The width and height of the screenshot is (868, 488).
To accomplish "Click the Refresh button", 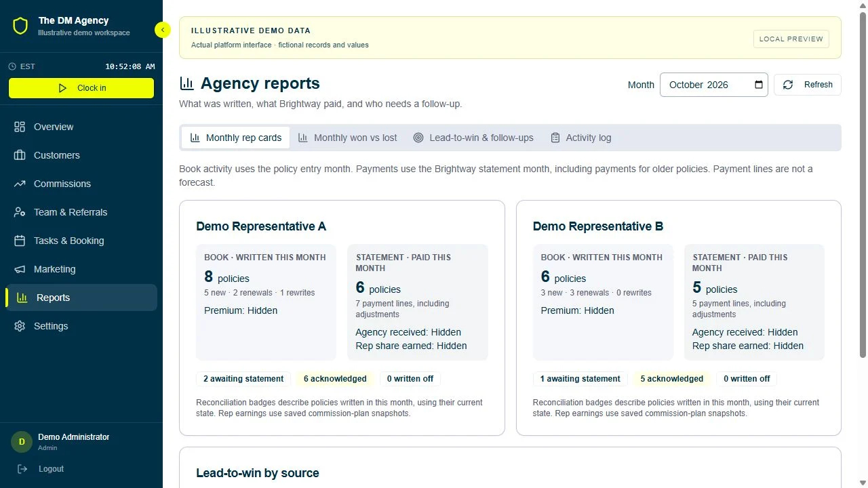I will coord(808,85).
